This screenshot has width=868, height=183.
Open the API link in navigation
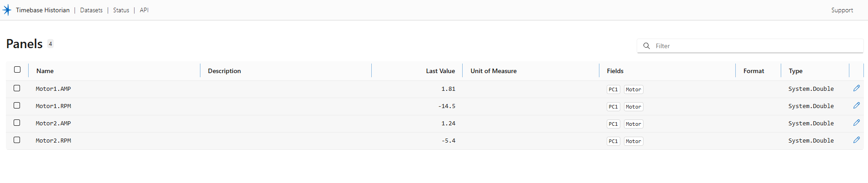[144, 10]
